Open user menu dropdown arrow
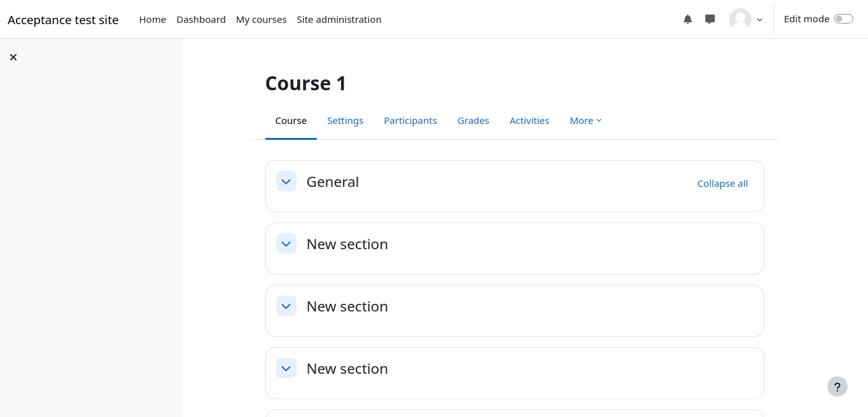Screen dimensions: 868x417 click(x=759, y=20)
